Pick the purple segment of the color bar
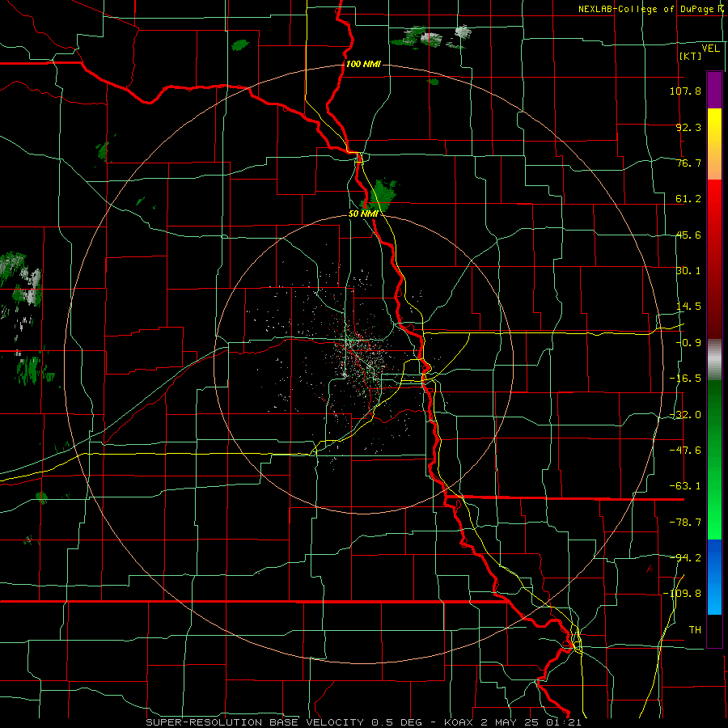Image resolution: width=728 pixels, height=728 pixels. [714, 90]
